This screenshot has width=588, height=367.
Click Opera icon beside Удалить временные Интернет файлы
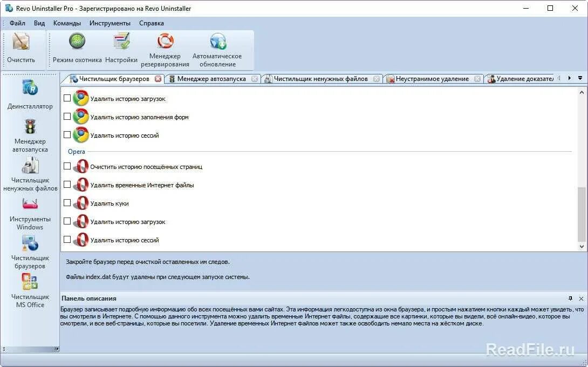tap(80, 185)
